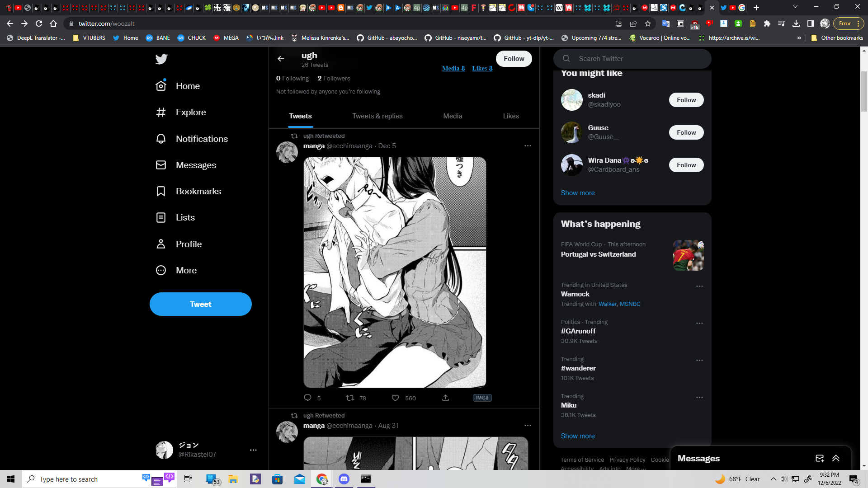Reply to the Dec 5 manga tweet

coord(307,398)
